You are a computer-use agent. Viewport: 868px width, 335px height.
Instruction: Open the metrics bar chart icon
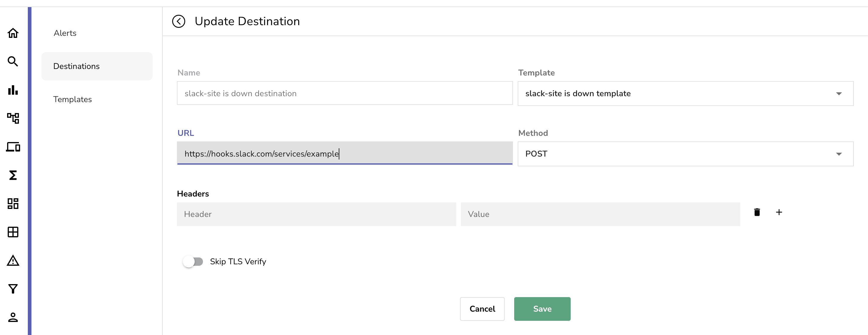(x=13, y=90)
